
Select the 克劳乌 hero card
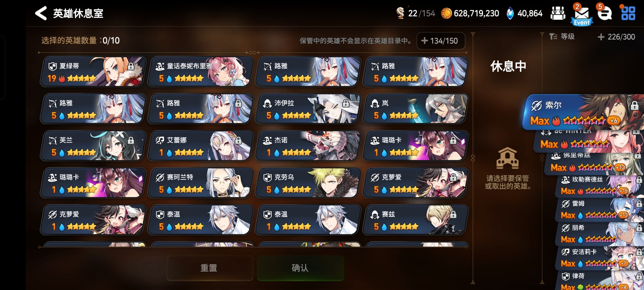(308, 183)
